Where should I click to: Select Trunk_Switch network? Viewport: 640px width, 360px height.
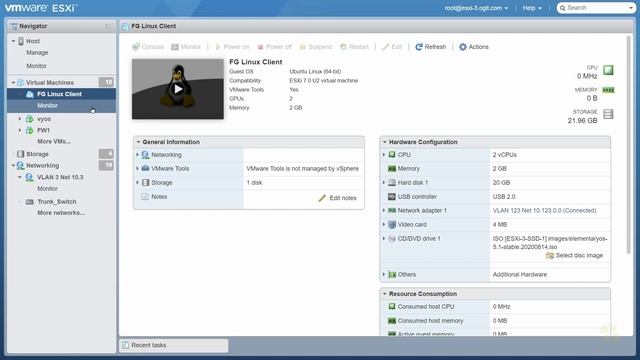click(x=57, y=202)
